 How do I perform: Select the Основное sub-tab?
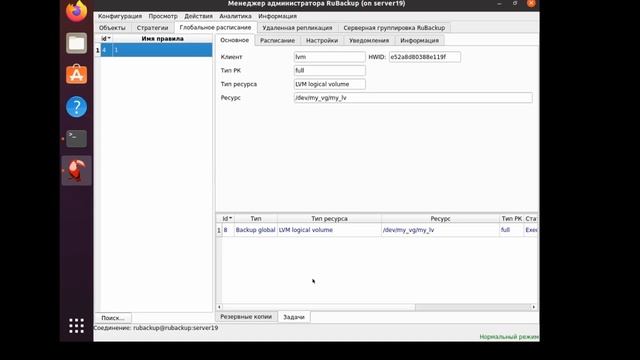tap(235, 40)
